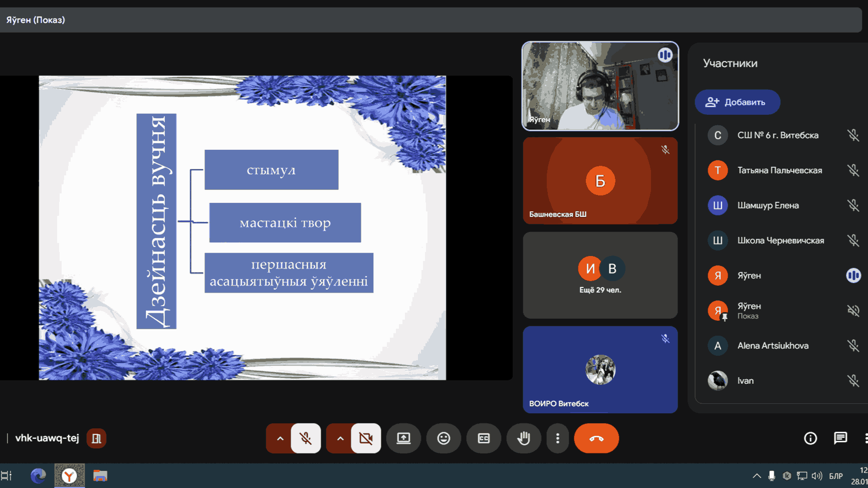Click the Добавить add people button
The height and width of the screenshot is (488, 868).
point(737,102)
